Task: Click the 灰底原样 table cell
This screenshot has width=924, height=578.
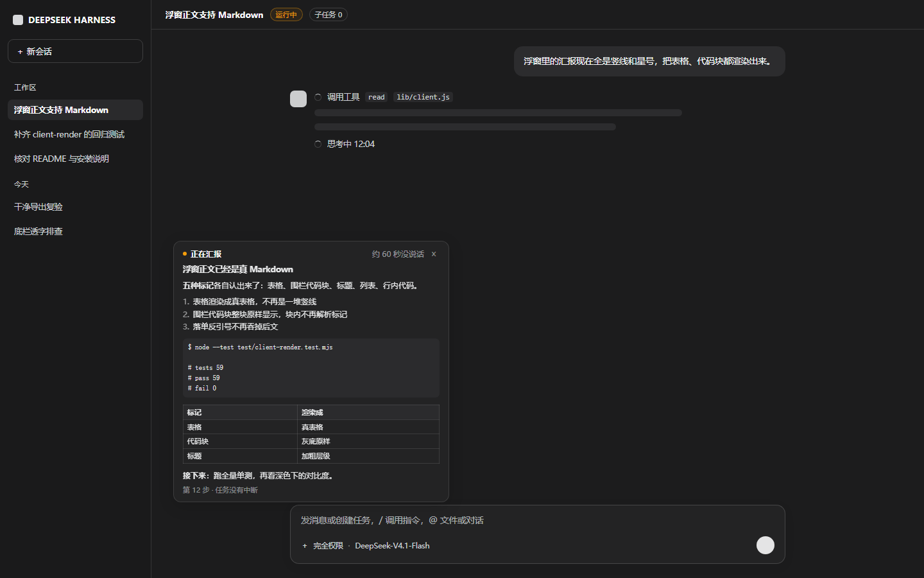Action: tap(368, 441)
